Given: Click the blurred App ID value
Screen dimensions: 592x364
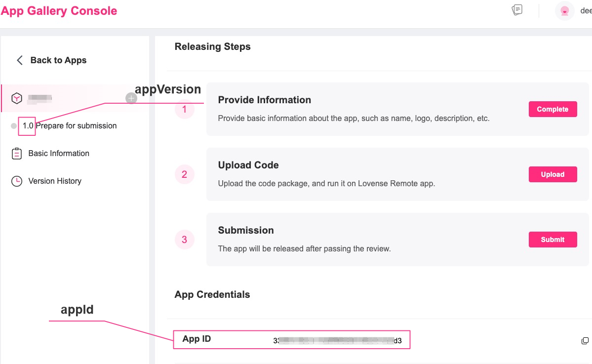Looking at the screenshot, I should coord(337,341).
